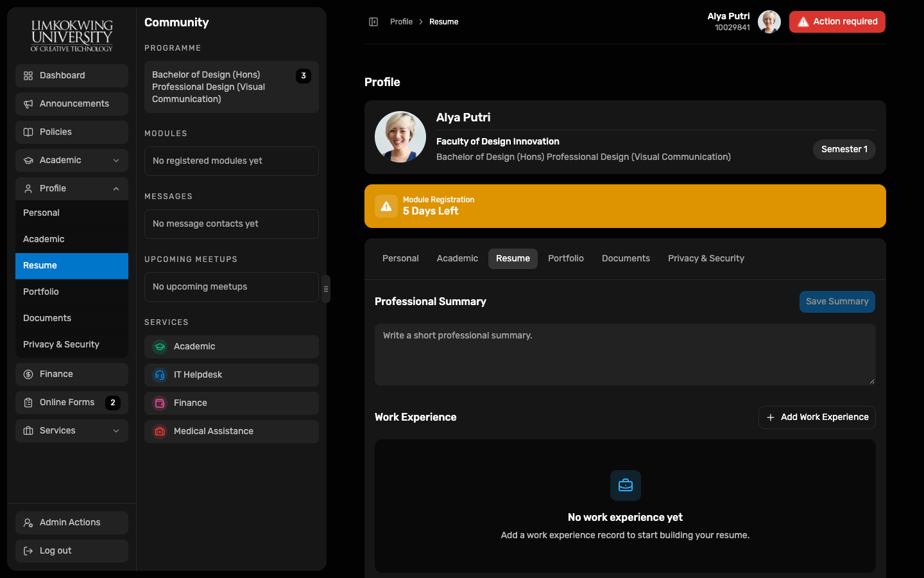
Task: Click the Announcements megaphone icon
Action: coord(28,104)
